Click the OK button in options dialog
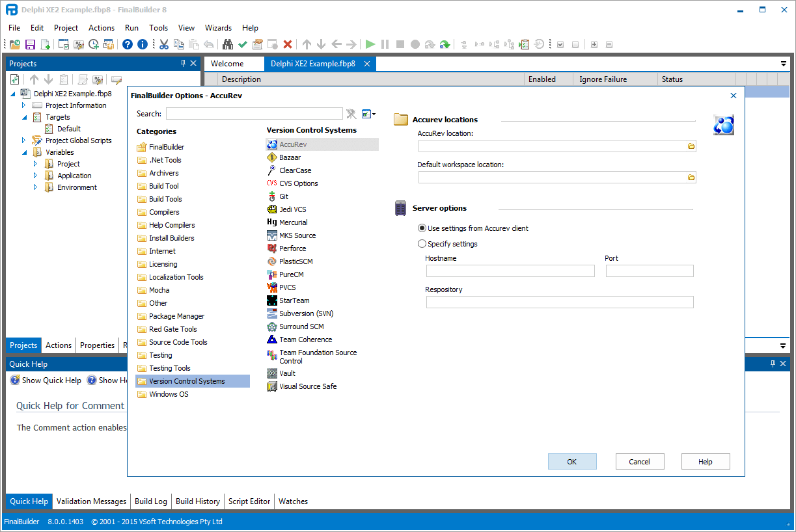The width and height of the screenshot is (796, 532). click(x=572, y=462)
